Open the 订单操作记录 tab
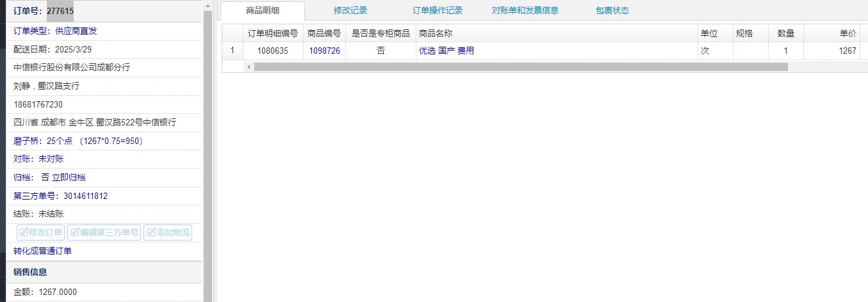868x302 pixels. point(438,11)
